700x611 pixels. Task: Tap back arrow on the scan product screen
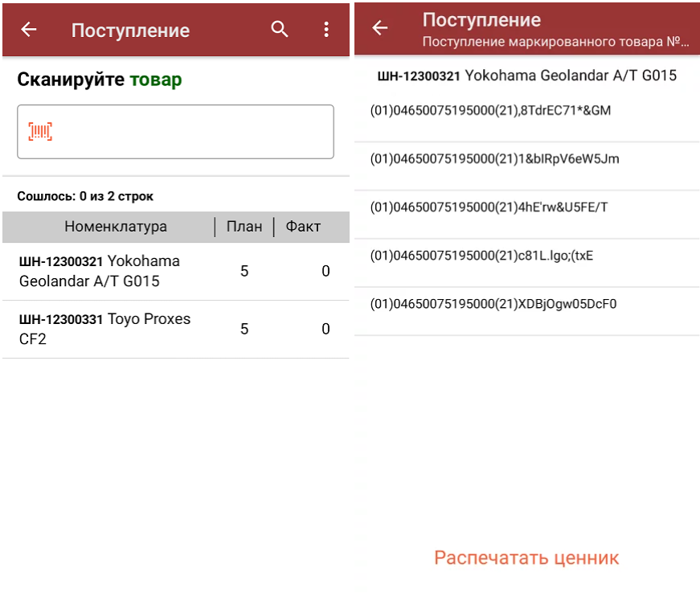(x=29, y=30)
